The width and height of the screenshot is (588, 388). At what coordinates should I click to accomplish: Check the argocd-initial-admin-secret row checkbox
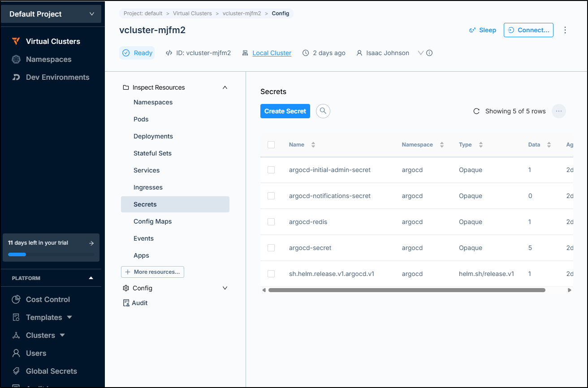(271, 170)
